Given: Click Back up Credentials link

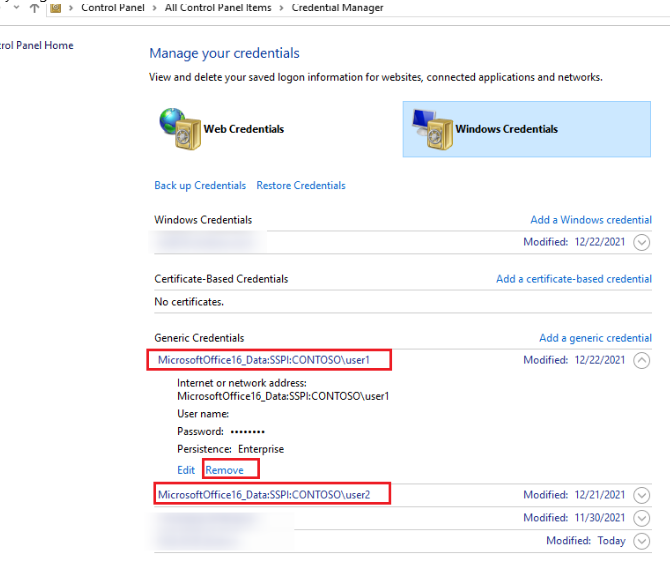Looking at the screenshot, I should point(200,185).
